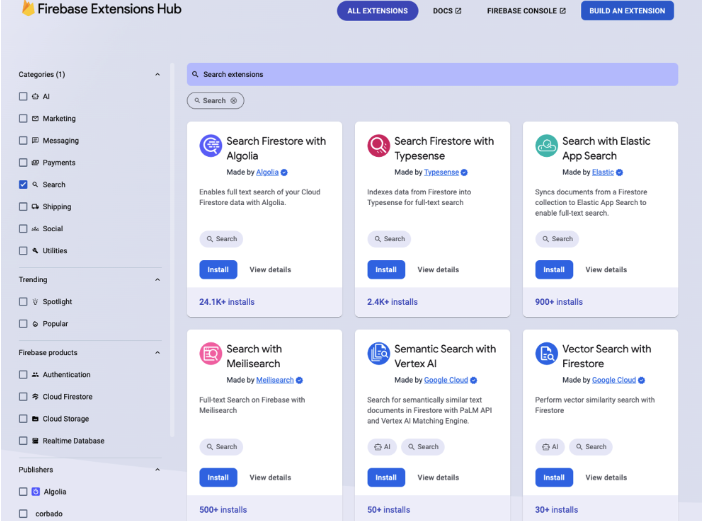Remove the Search filter chip via its X icon
The height and width of the screenshot is (521, 702).
point(234,101)
